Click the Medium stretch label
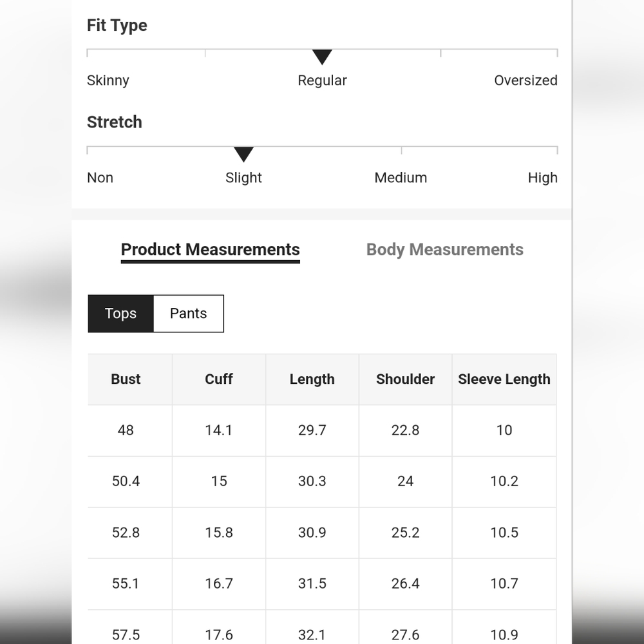Screen dimensions: 644x644 click(401, 178)
